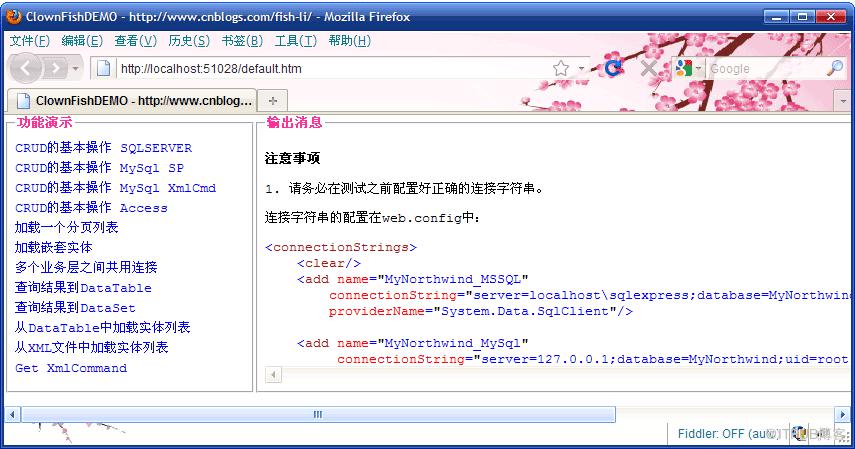Click 查询结果到DataSet link
This screenshot has width=855, height=449.
75,308
